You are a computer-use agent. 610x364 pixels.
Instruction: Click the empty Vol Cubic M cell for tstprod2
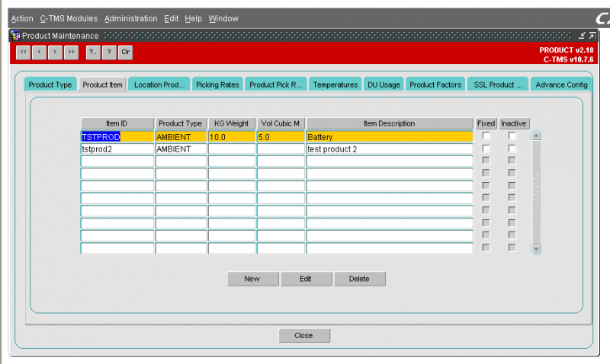click(281, 148)
